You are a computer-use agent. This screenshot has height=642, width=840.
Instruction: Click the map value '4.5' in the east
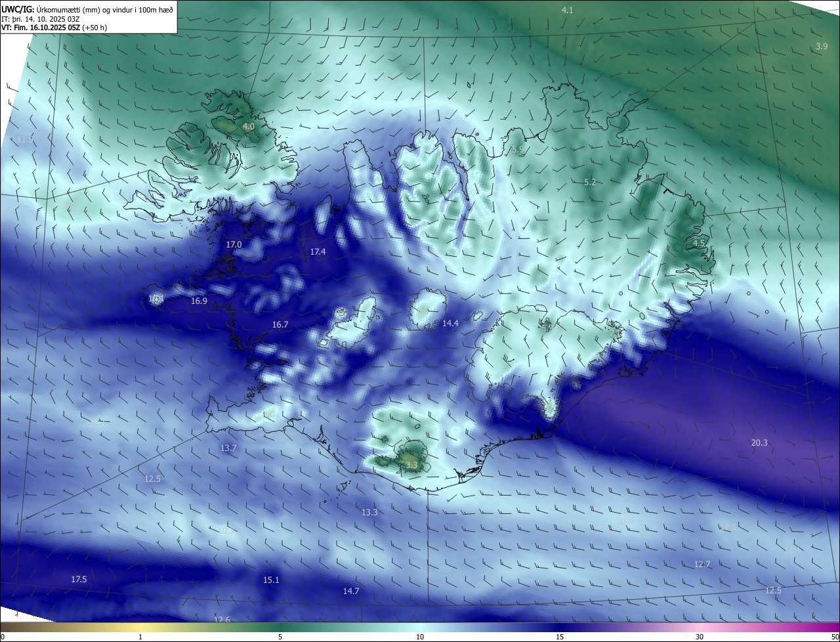(x=699, y=243)
